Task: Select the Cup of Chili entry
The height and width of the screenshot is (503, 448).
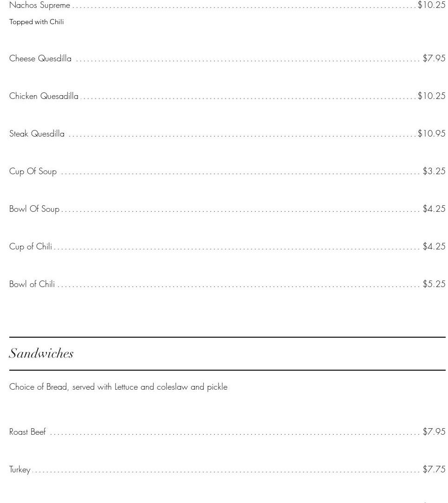Action: 31,247
